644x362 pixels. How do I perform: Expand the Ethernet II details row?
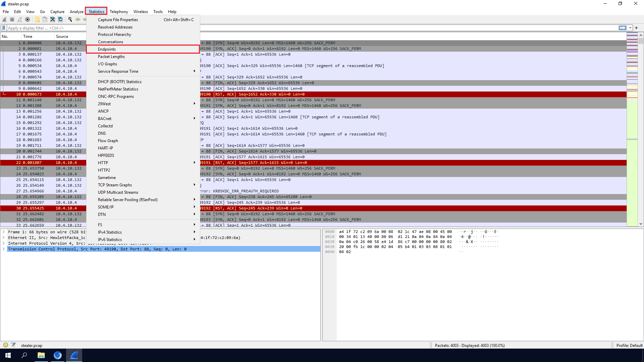4,238
